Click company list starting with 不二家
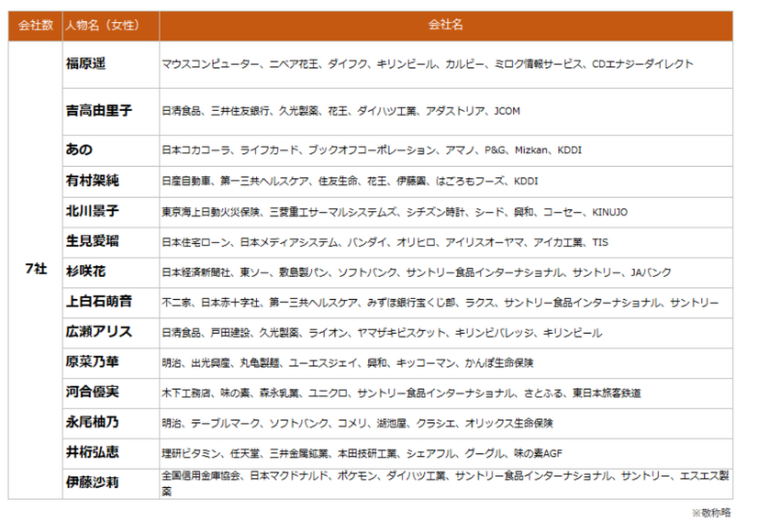758x532 pixels. coord(440,303)
